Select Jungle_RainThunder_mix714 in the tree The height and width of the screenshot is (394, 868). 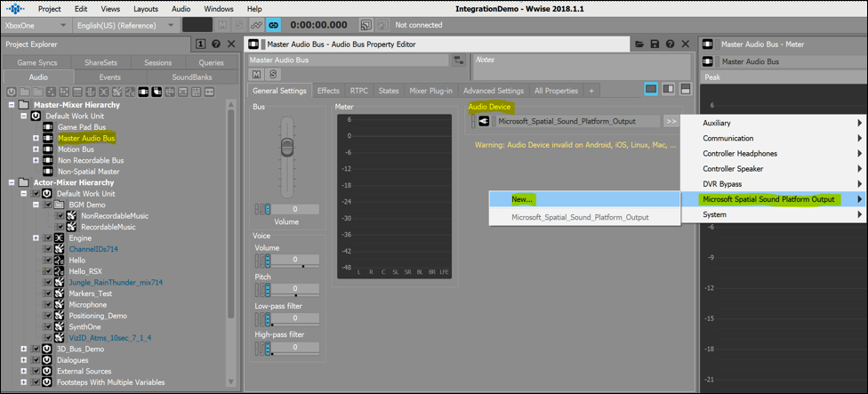[115, 282]
